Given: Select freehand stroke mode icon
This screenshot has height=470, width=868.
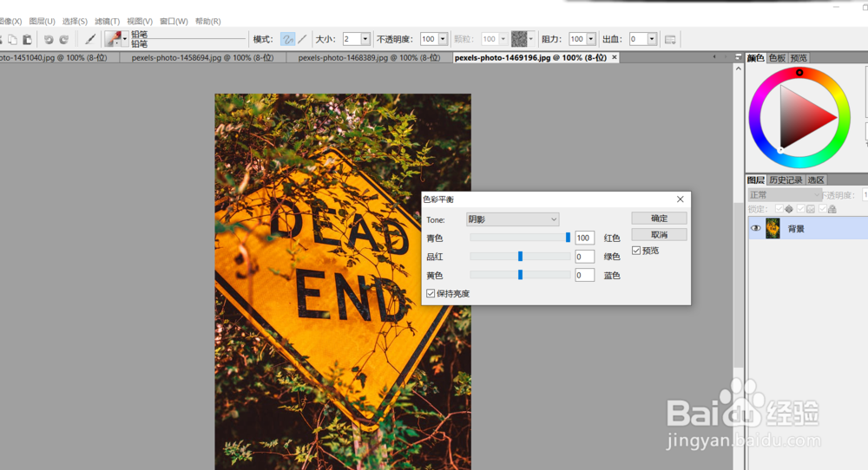Looking at the screenshot, I should pyautogui.click(x=287, y=39).
